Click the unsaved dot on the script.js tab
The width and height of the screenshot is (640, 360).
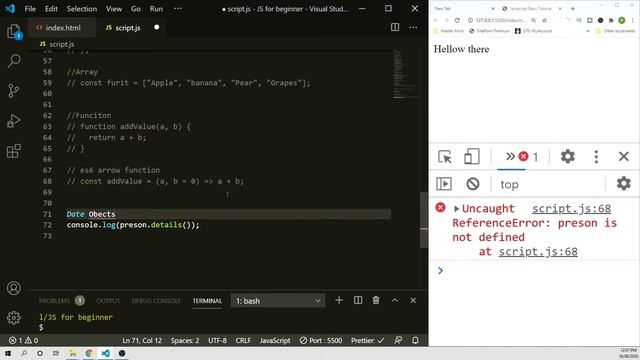(157, 27)
